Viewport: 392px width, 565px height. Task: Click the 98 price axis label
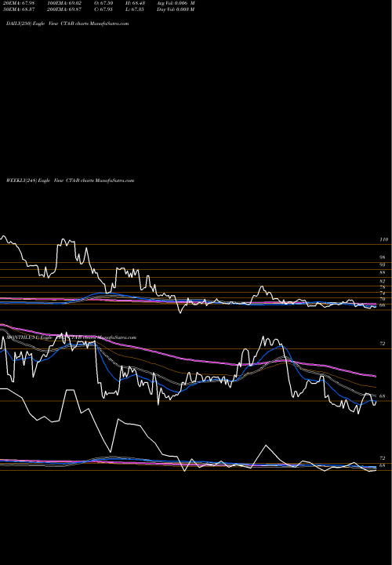coord(383,257)
